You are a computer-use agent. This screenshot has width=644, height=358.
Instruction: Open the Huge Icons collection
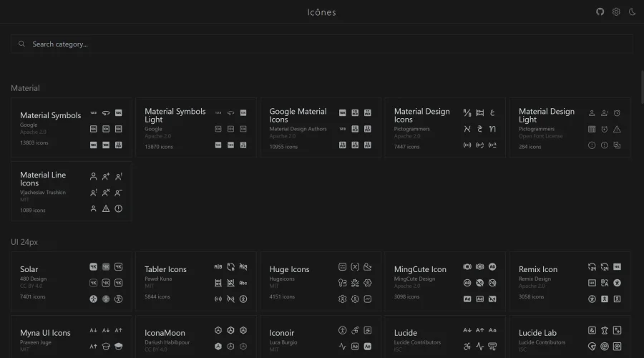pyautogui.click(x=321, y=281)
